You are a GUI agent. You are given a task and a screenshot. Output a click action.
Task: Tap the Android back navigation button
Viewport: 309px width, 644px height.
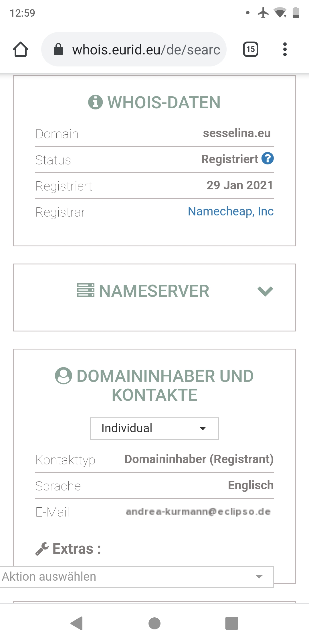(77, 623)
